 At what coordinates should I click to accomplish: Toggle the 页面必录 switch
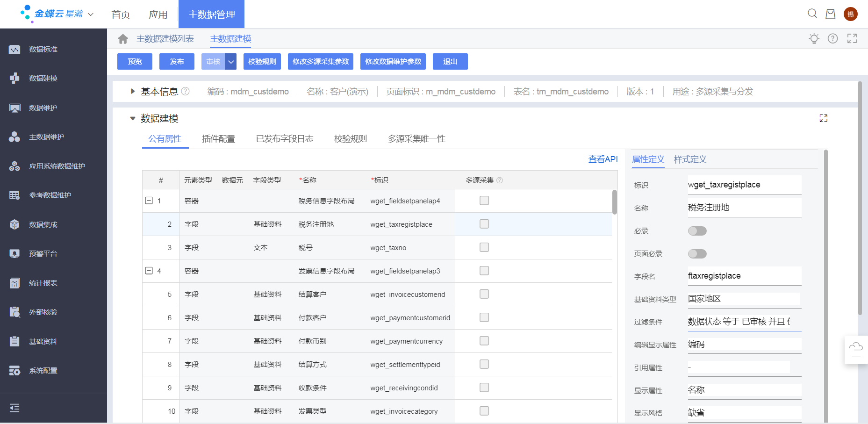tap(697, 254)
